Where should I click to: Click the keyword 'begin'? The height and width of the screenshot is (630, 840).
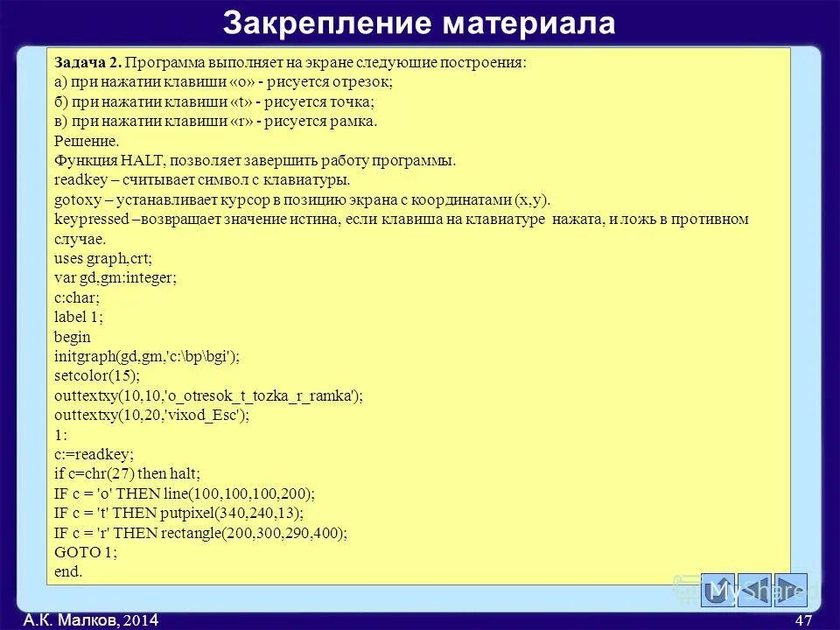tap(73, 336)
